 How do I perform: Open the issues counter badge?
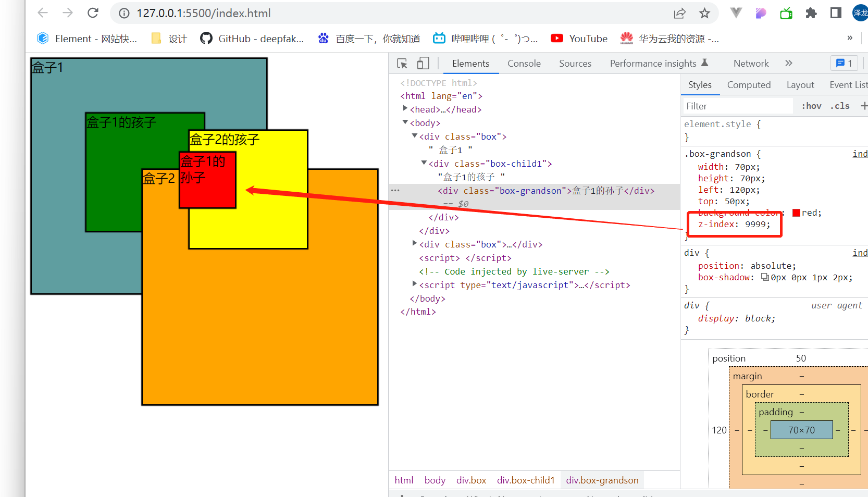click(844, 63)
